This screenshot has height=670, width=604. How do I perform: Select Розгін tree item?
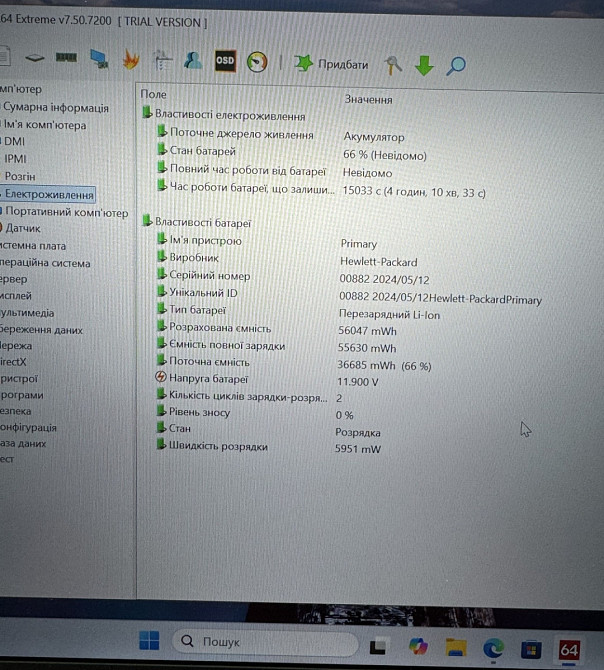pos(20,176)
